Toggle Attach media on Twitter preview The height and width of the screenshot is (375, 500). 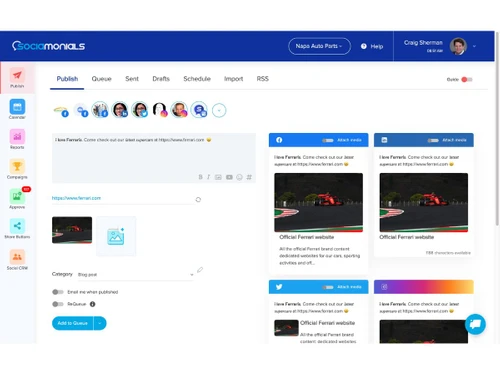(328, 287)
